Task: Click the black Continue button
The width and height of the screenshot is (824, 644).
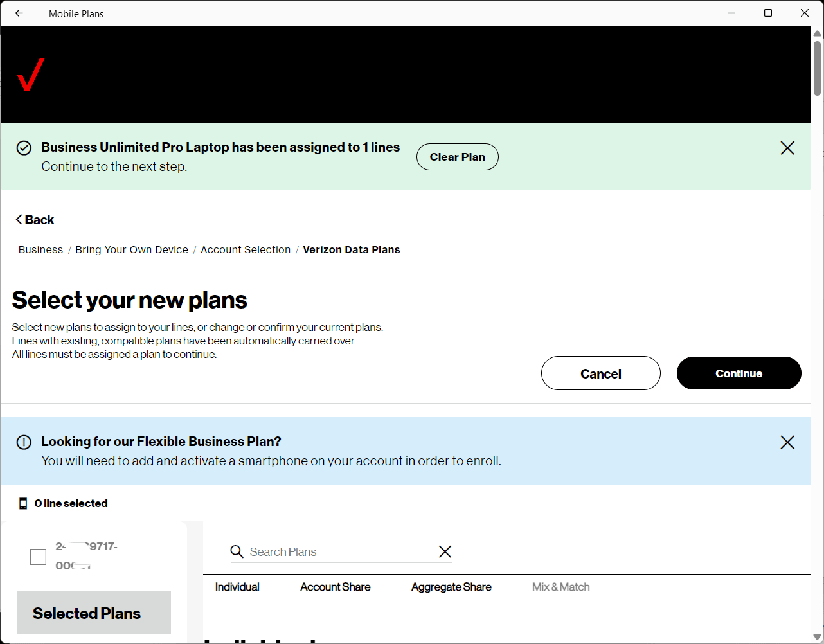Action: pyautogui.click(x=739, y=373)
